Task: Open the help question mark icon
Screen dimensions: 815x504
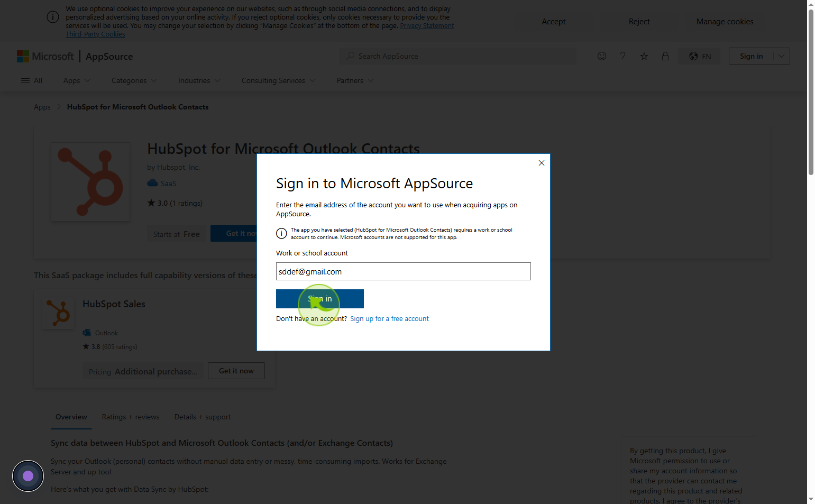Action: tap(623, 56)
